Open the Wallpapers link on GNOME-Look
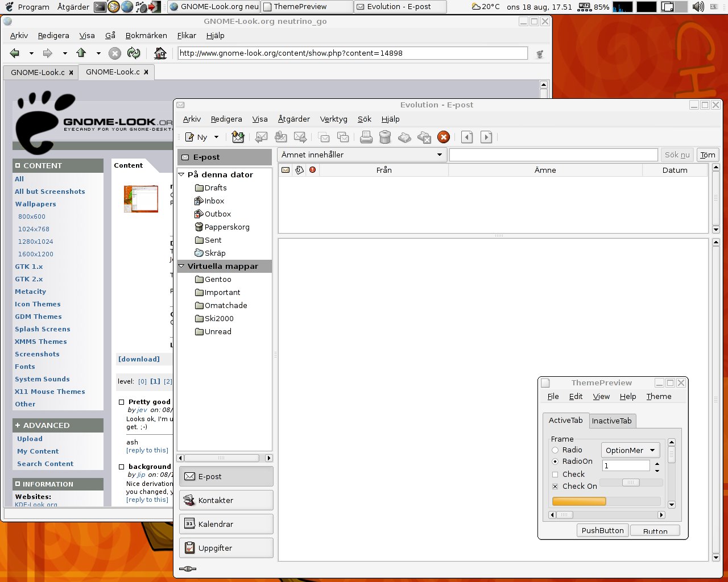This screenshot has width=728, height=582. [35, 204]
